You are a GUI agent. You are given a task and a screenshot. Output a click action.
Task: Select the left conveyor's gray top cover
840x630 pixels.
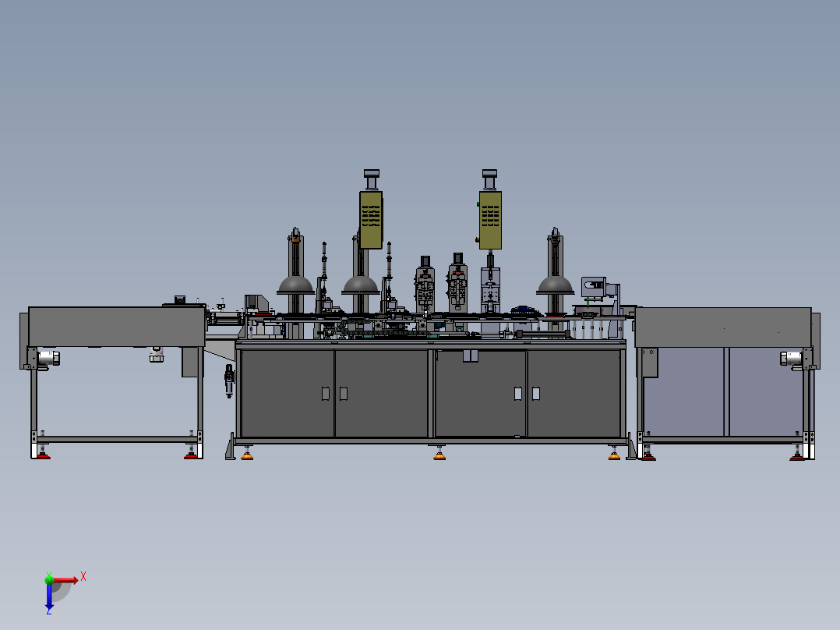coord(116,327)
